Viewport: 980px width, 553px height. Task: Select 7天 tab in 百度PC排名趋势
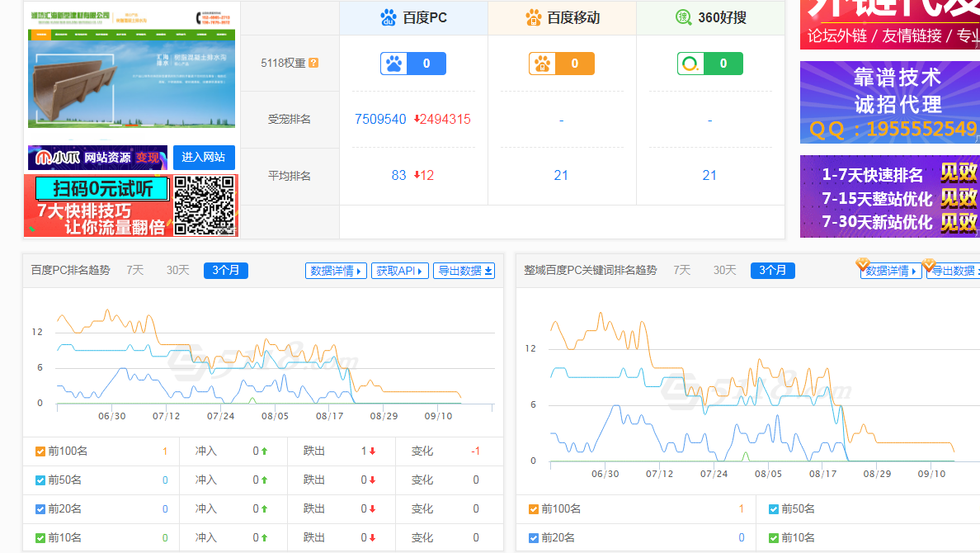click(x=135, y=270)
